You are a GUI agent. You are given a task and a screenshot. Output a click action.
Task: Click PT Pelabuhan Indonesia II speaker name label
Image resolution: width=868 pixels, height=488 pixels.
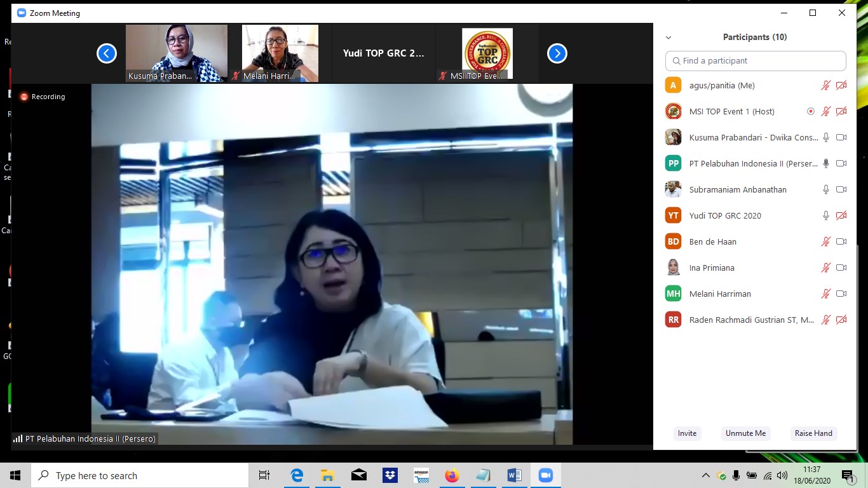[90, 438]
